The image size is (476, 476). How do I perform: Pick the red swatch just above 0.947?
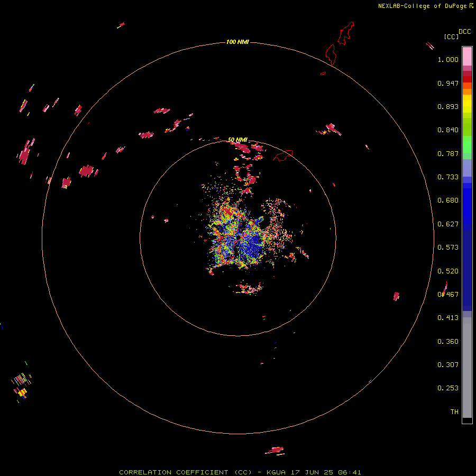[x=467, y=79]
